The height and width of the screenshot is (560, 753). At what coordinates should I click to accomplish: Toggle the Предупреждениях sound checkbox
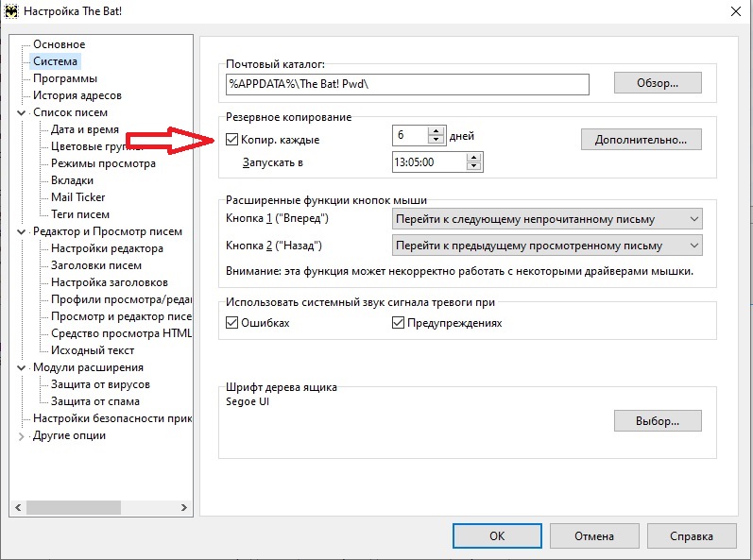[x=398, y=322]
